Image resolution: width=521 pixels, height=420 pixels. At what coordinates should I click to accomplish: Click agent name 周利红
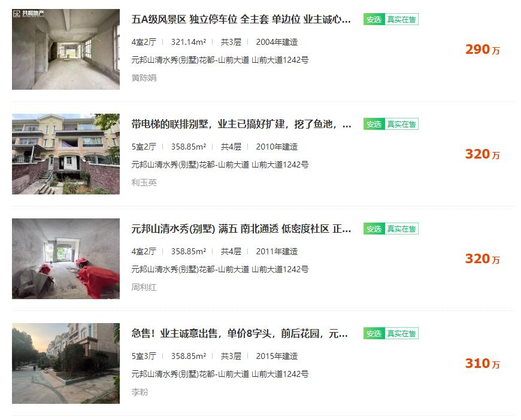tap(144, 287)
